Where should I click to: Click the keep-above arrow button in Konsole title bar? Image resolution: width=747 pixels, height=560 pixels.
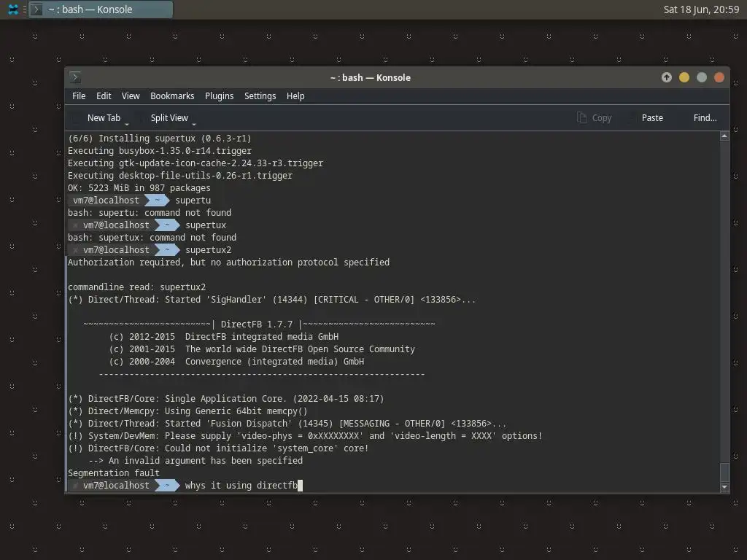tap(667, 77)
